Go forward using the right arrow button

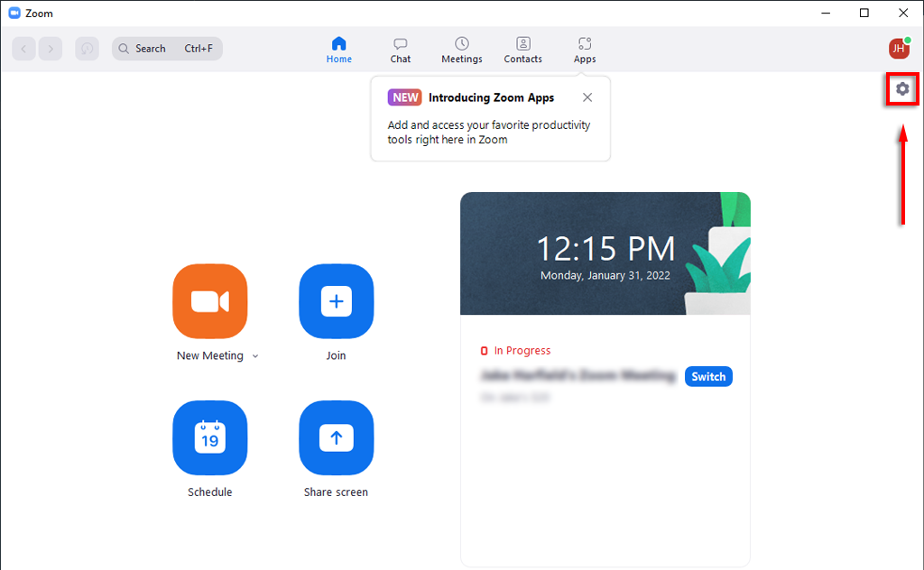(51, 49)
